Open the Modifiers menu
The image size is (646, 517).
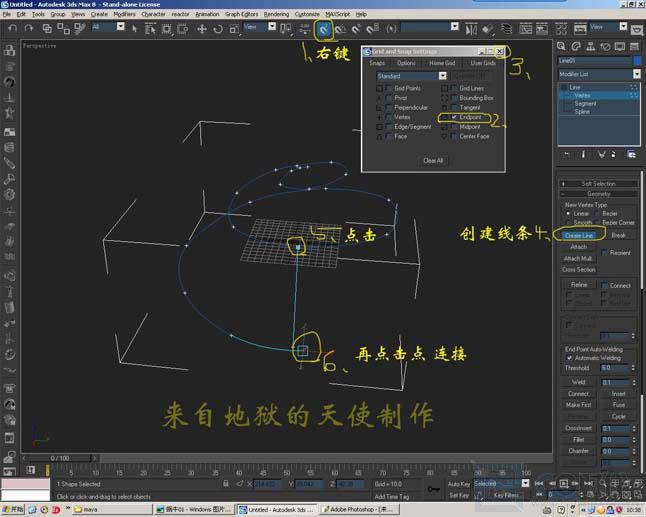point(124,14)
